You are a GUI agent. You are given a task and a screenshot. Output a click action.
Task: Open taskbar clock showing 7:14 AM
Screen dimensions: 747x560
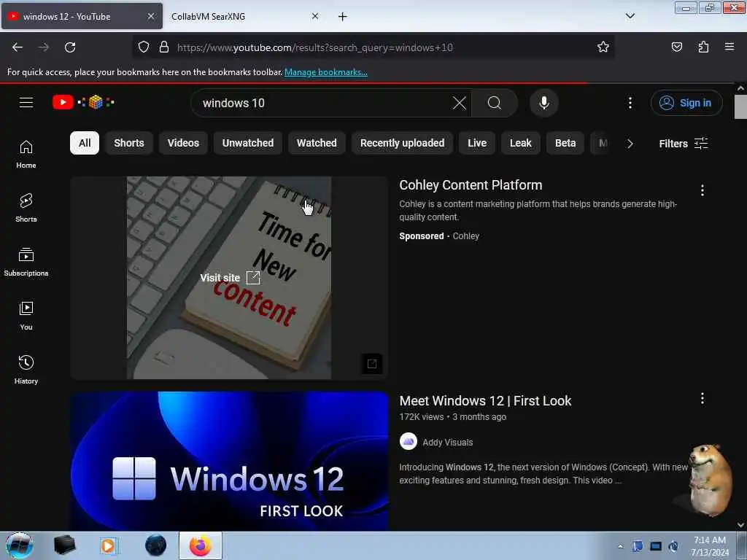coord(710,546)
